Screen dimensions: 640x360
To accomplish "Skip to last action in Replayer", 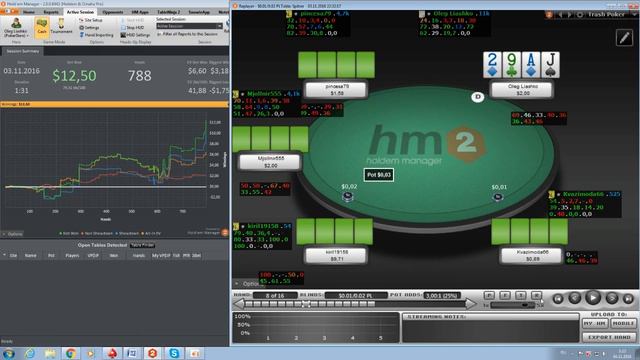I will pos(628,299).
